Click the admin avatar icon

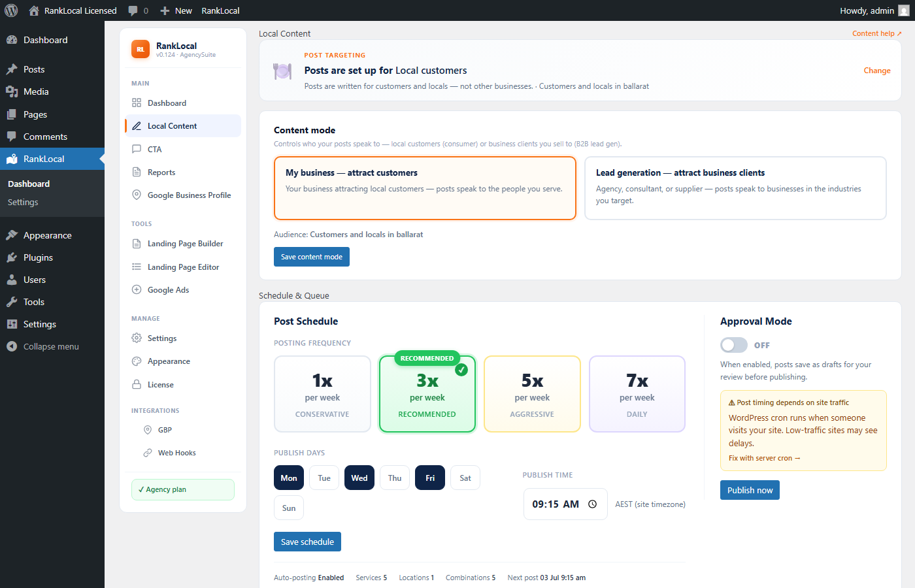pos(904,10)
